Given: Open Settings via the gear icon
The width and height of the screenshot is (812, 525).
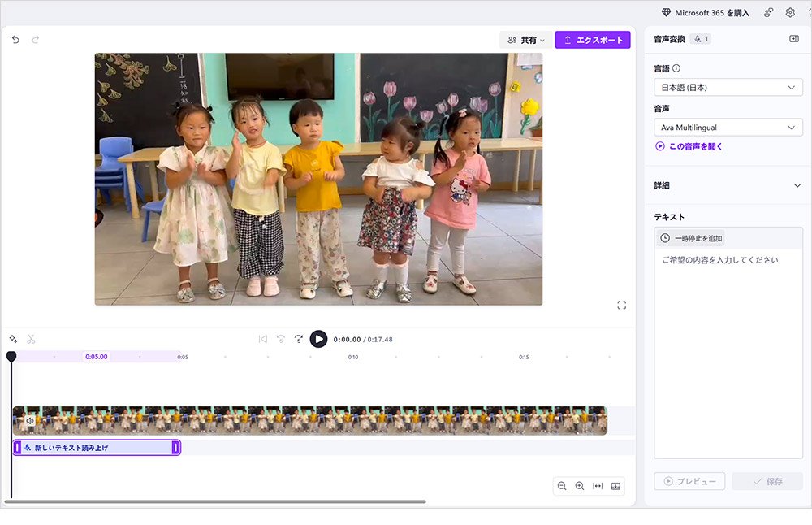Looking at the screenshot, I should [x=789, y=12].
